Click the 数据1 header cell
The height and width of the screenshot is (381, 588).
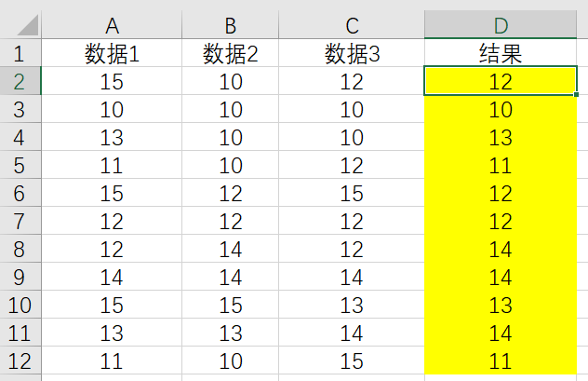click(x=112, y=53)
